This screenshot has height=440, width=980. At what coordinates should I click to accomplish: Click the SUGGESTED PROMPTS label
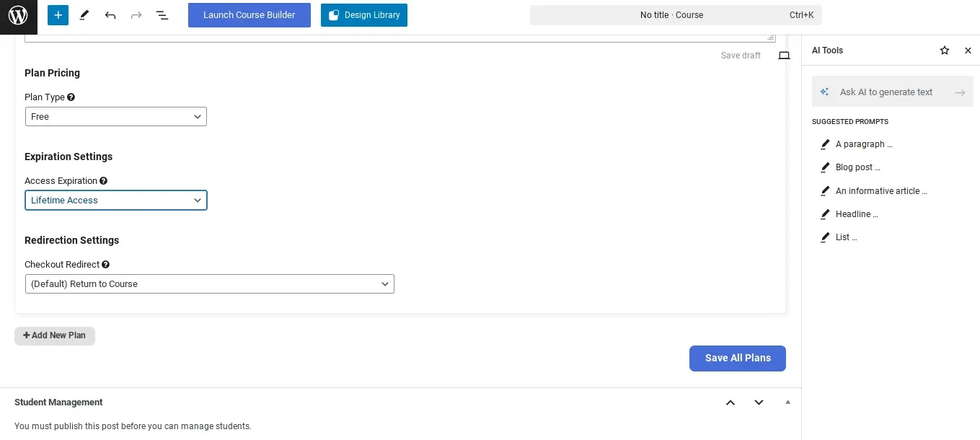pyautogui.click(x=850, y=122)
